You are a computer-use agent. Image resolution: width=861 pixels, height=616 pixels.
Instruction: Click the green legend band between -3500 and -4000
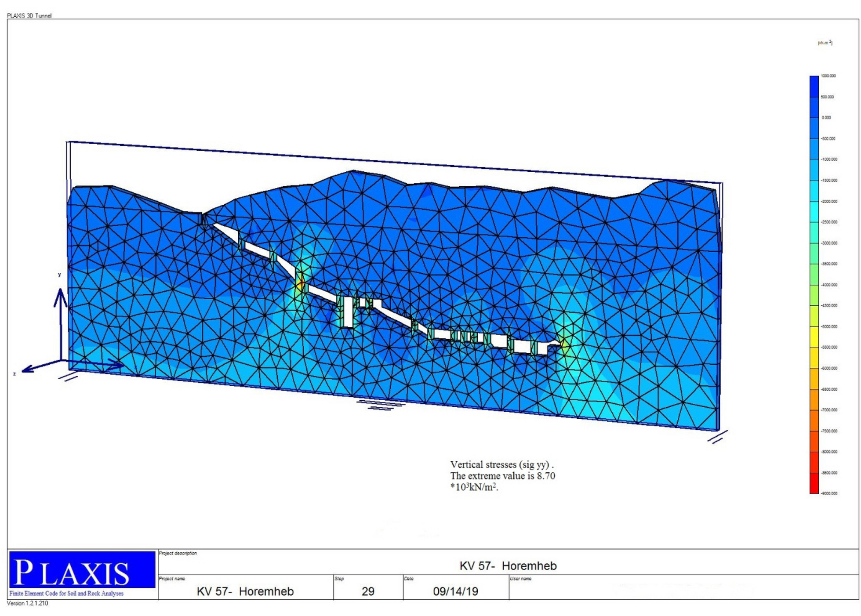coord(814,274)
